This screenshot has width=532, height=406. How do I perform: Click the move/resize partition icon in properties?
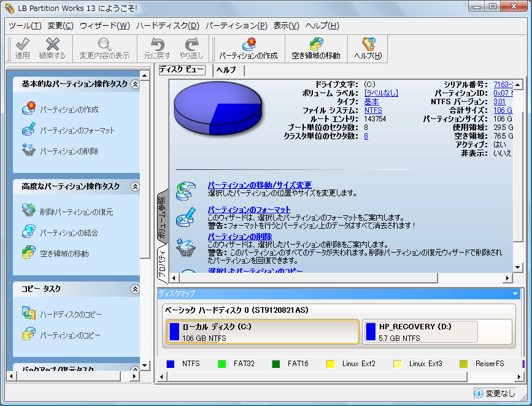click(185, 191)
